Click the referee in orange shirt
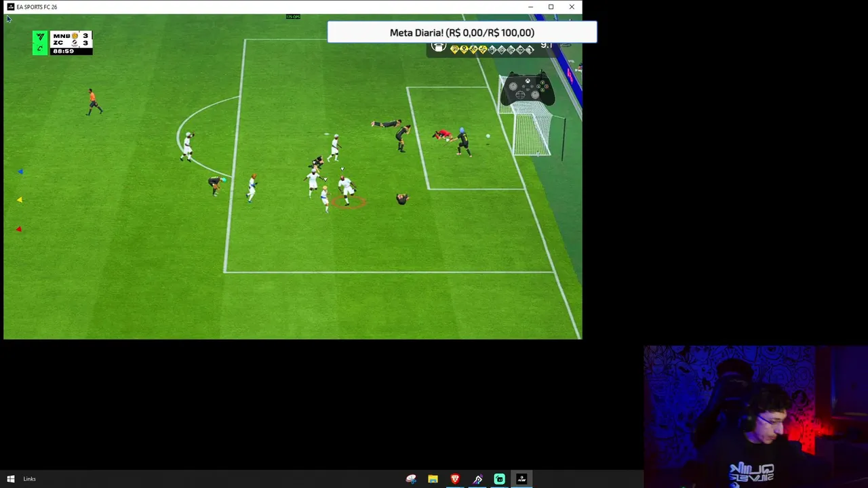The width and height of the screenshot is (868, 488). pos(94,102)
